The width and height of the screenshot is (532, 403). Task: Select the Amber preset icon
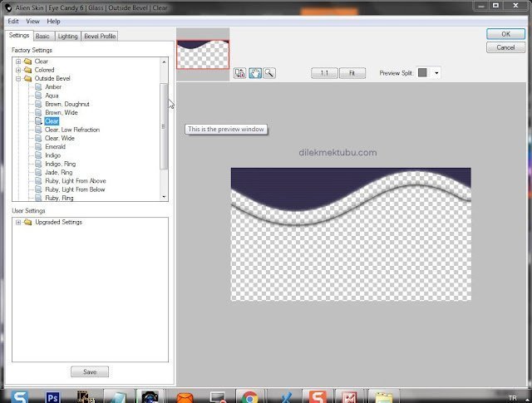pyautogui.click(x=38, y=87)
